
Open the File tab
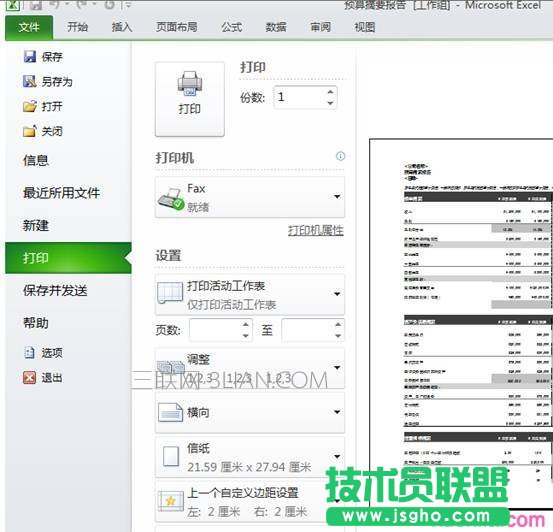pos(29,27)
